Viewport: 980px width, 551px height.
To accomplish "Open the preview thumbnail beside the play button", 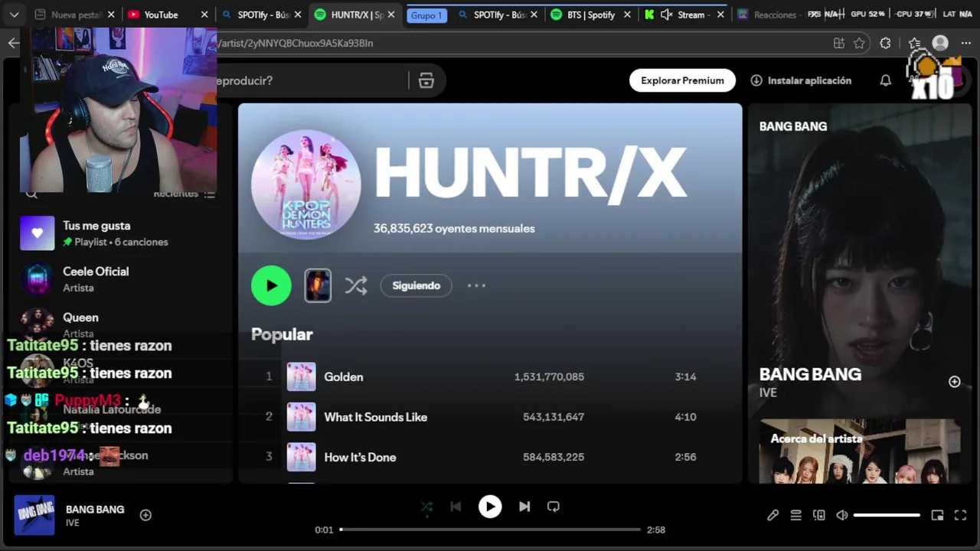I will [x=318, y=285].
